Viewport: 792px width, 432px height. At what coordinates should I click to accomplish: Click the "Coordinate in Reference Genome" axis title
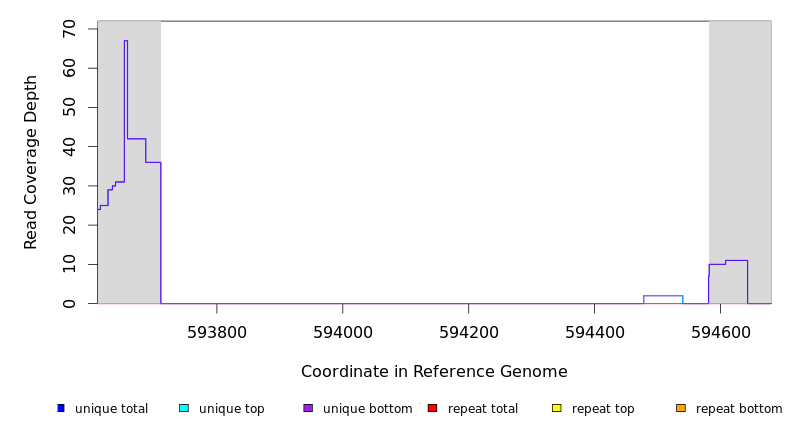(x=434, y=372)
